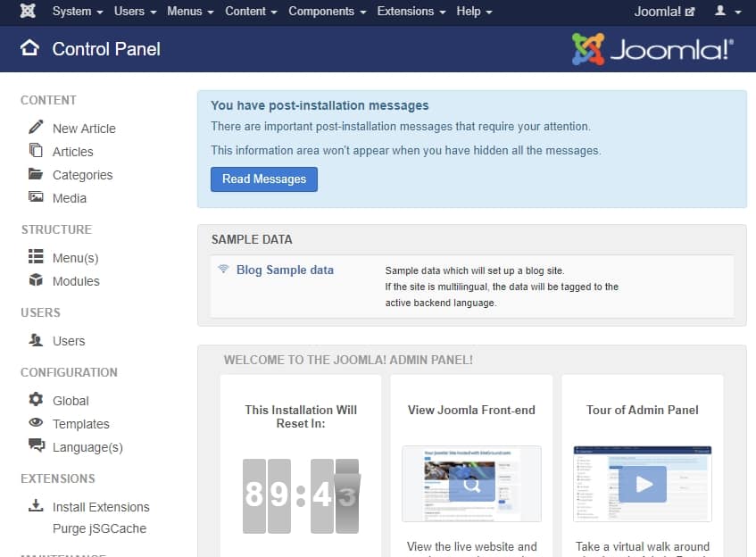Click the speech bubbles icon beside Language(s)

pyautogui.click(x=37, y=445)
